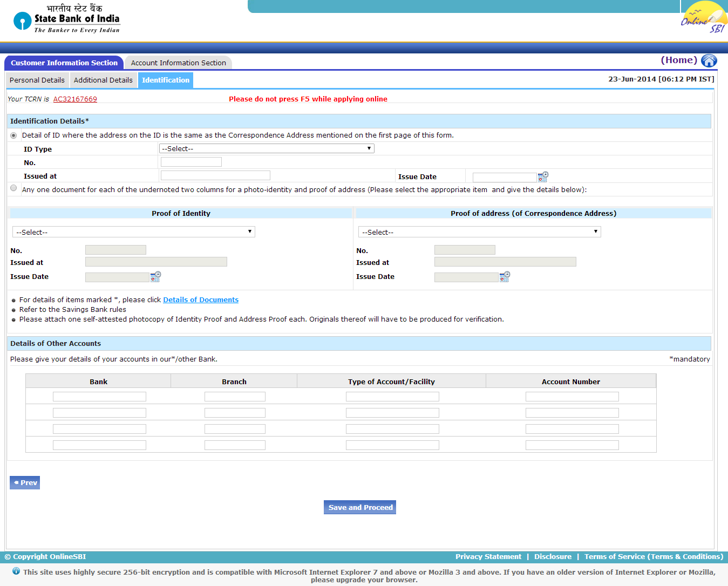Open Terms of Service link
Viewport: 728px width, 586px height.
[x=654, y=556]
